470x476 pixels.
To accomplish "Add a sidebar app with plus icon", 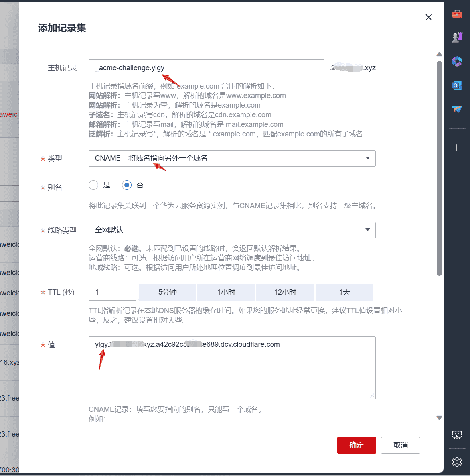I will [x=456, y=148].
